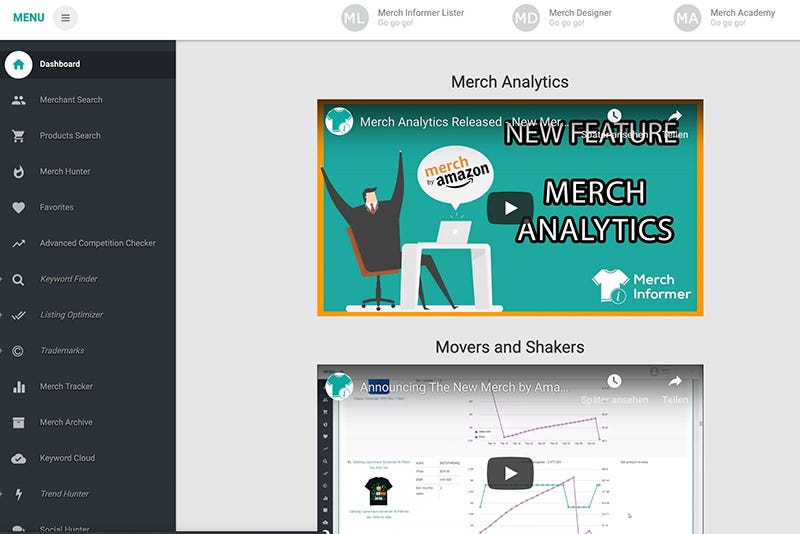Click watch later clock on Movers and Shakers video
800x534 pixels.
tap(614, 381)
